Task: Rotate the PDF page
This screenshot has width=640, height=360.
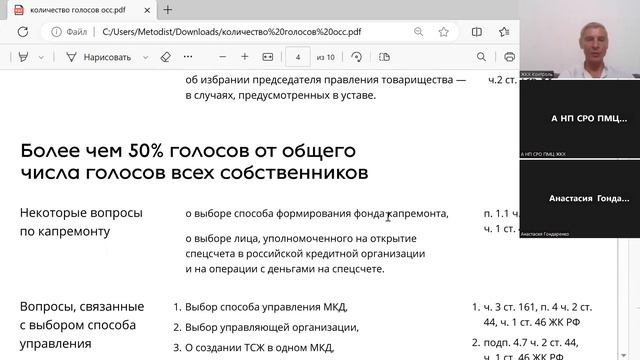Action: point(356,57)
